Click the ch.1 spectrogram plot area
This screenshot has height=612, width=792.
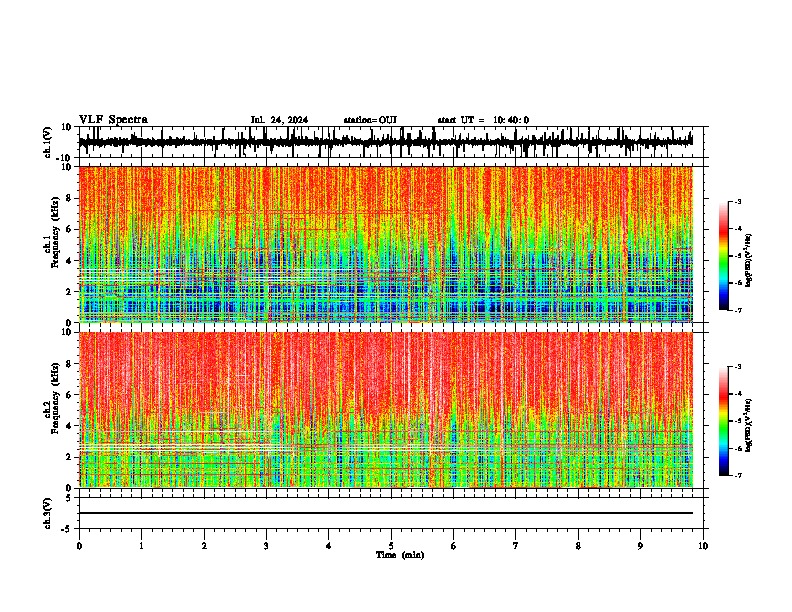tap(385, 244)
